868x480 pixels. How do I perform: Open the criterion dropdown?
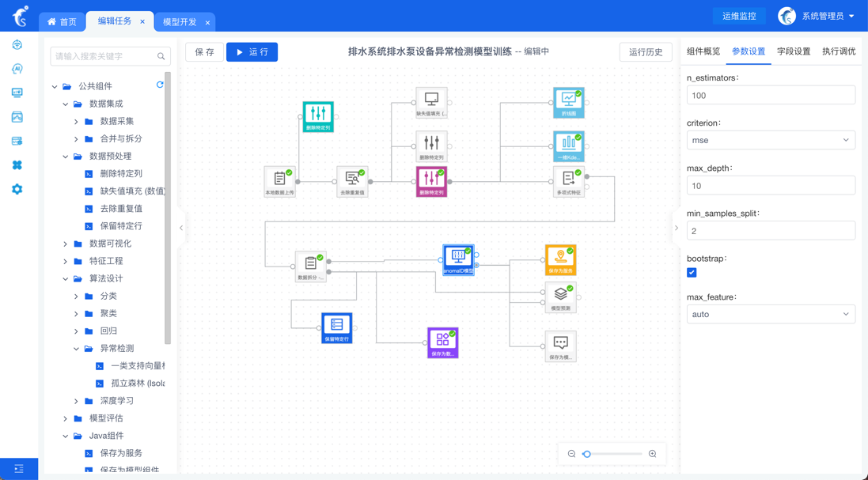tap(770, 140)
